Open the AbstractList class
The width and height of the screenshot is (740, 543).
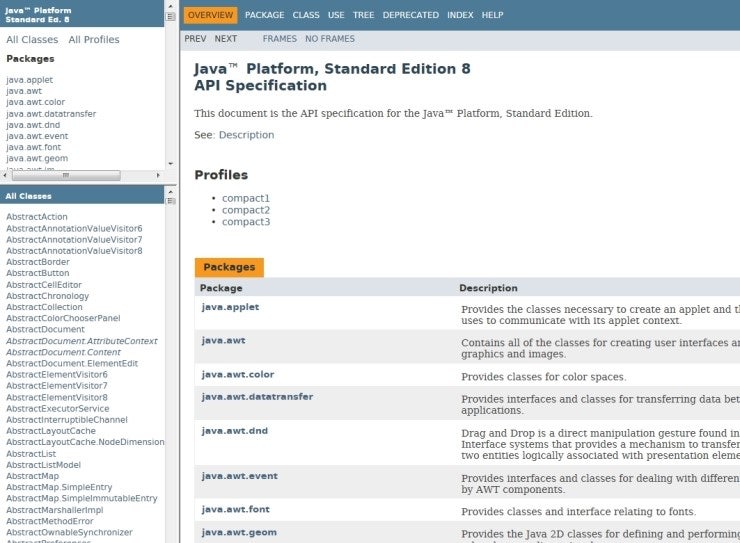pyautogui.click(x=31, y=454)
